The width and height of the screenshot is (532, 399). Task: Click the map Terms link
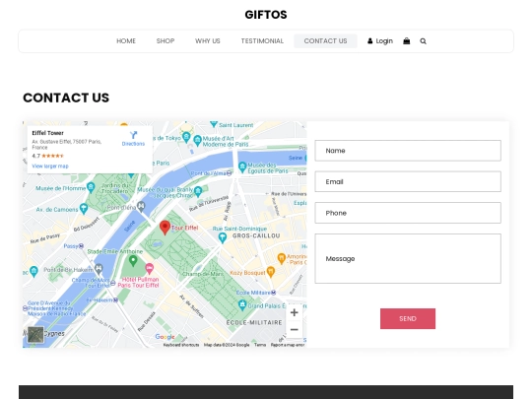[x=260, y=345]
